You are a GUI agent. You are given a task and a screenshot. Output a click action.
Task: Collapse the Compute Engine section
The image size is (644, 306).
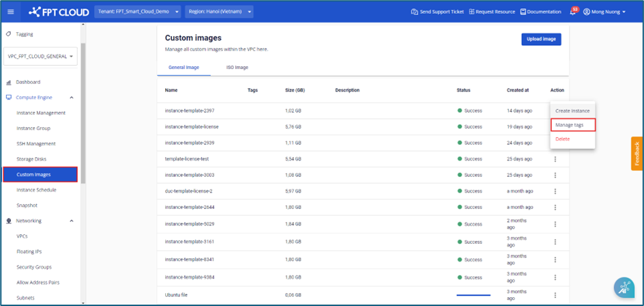(72, 98)
